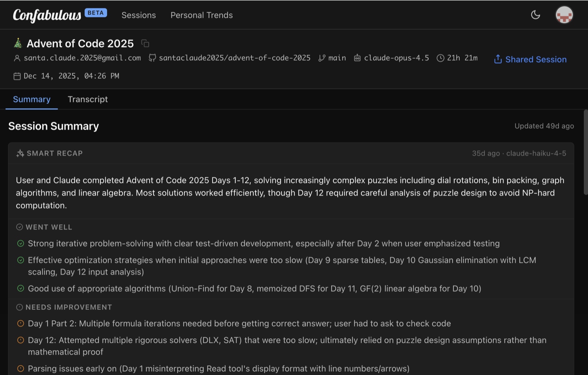The image size is (588, 375).
Task: Click the GitHub repository icon
Action: (x=152, y=58)
